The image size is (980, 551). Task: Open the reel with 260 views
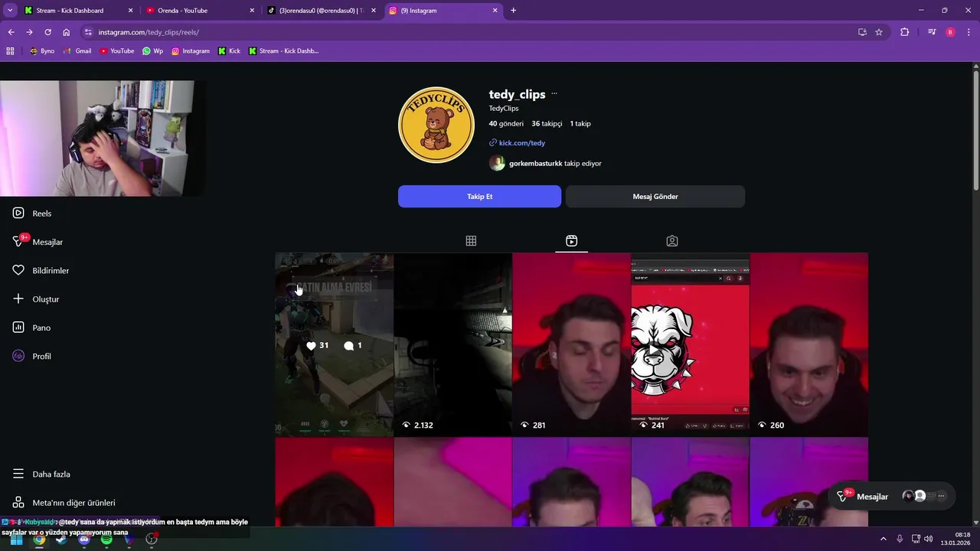point(809,345)
